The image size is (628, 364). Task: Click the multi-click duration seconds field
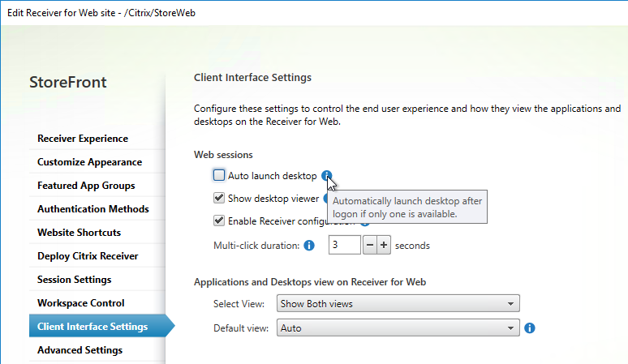[345, 245]
